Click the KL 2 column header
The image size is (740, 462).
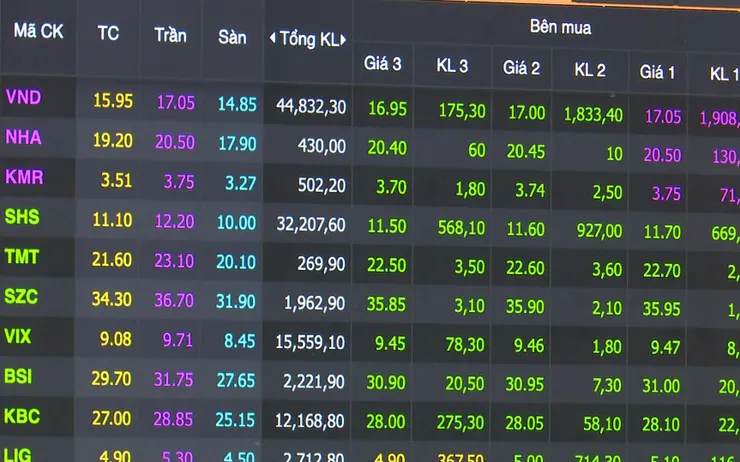tap(590, 70)
